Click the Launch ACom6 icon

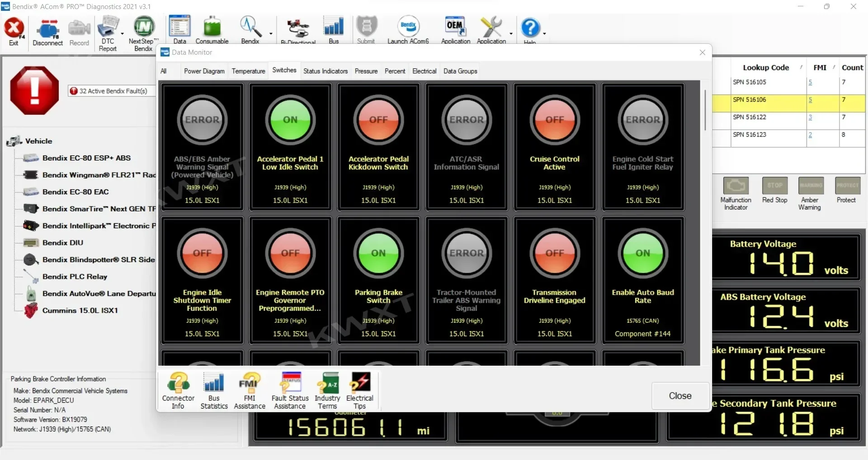pyautogui.click(x=408, y=30)
